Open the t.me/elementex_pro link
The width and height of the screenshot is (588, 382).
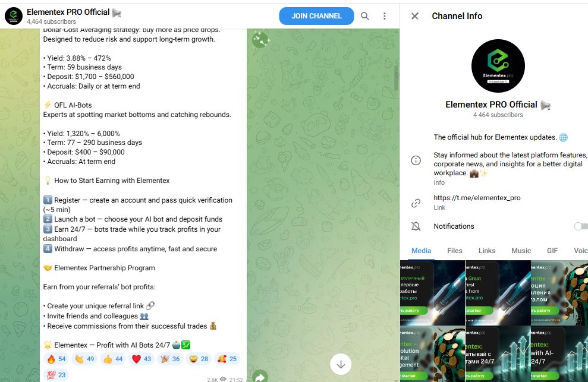click(x=477, y=198)
